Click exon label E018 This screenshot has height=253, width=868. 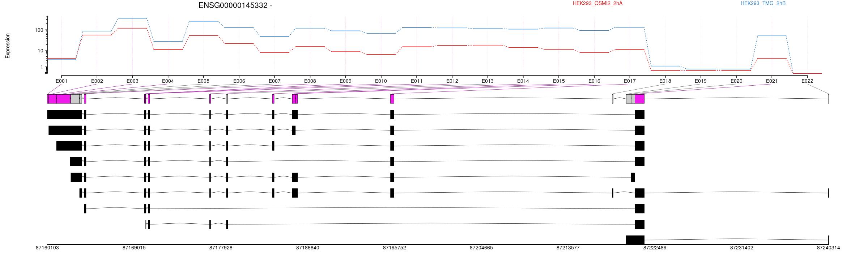(665, 81)
